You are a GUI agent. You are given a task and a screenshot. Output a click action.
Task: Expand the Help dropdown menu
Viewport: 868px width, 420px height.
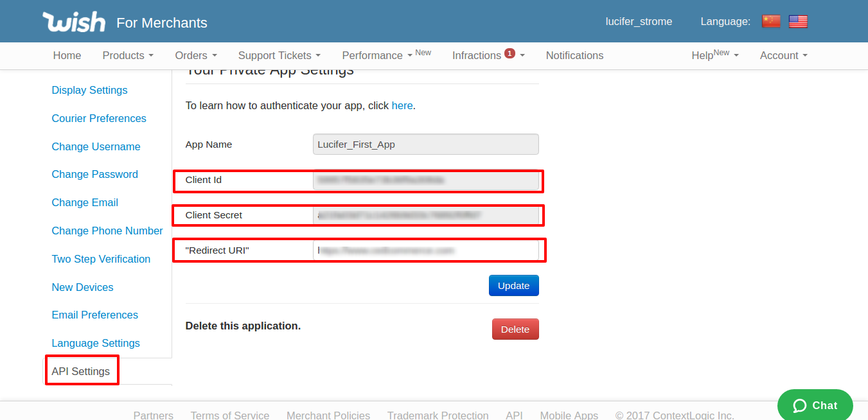click(x=715, y=56)
